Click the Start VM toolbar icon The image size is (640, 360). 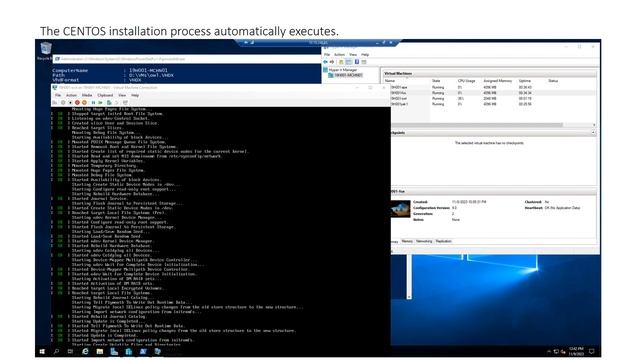[63, 102]
